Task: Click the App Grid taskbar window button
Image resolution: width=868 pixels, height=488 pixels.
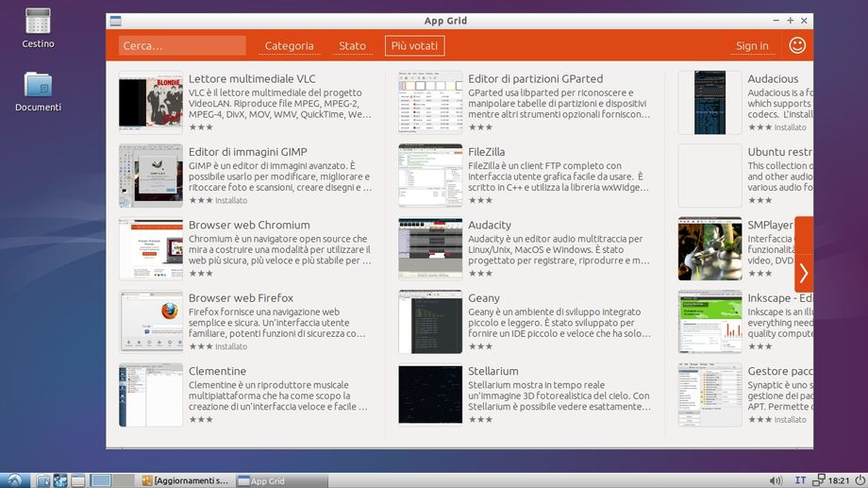Action: tap(281, 480)
